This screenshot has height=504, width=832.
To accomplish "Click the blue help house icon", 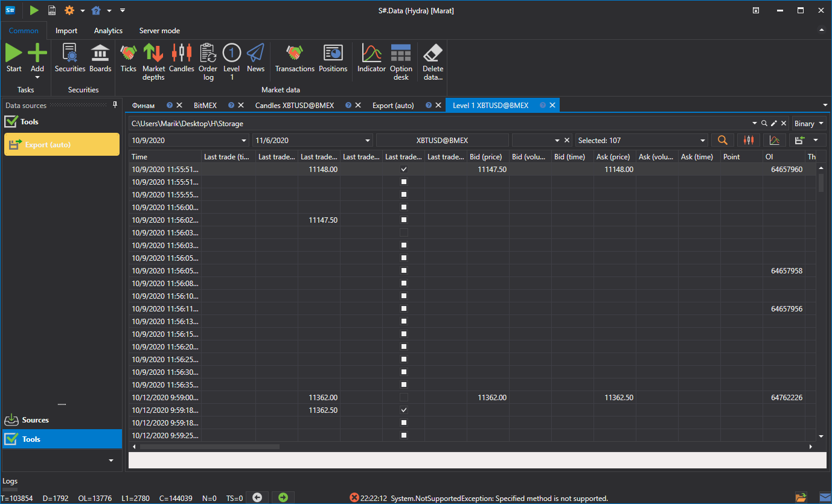I will click(96, 10).
